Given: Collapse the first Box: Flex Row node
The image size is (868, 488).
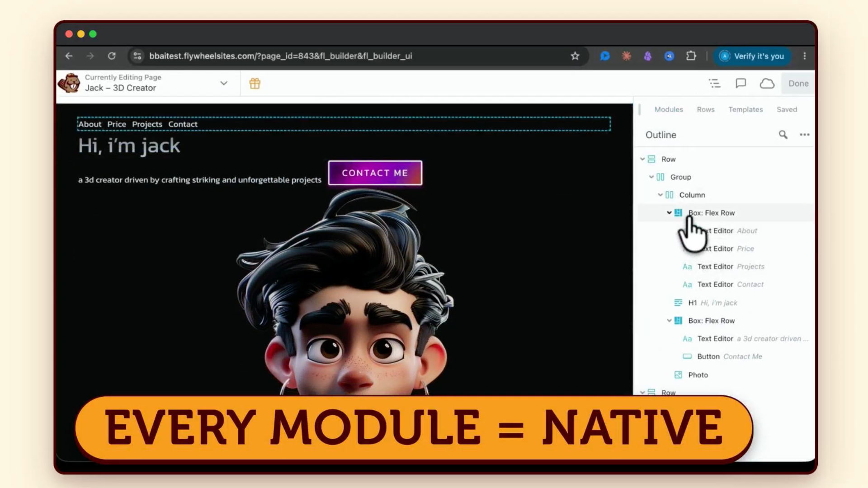Looking at the screenshot, I should click(669, 213).
